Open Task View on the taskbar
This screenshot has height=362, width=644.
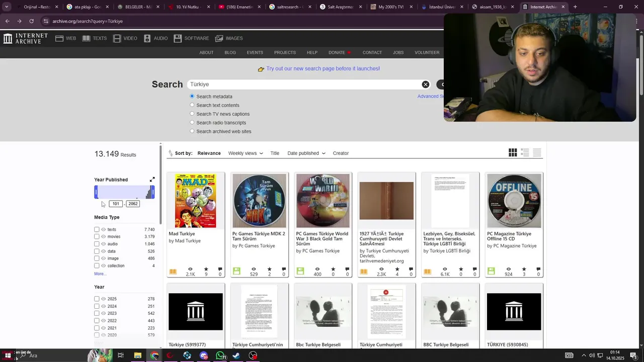pyautogui.click(x=121, y=355)
